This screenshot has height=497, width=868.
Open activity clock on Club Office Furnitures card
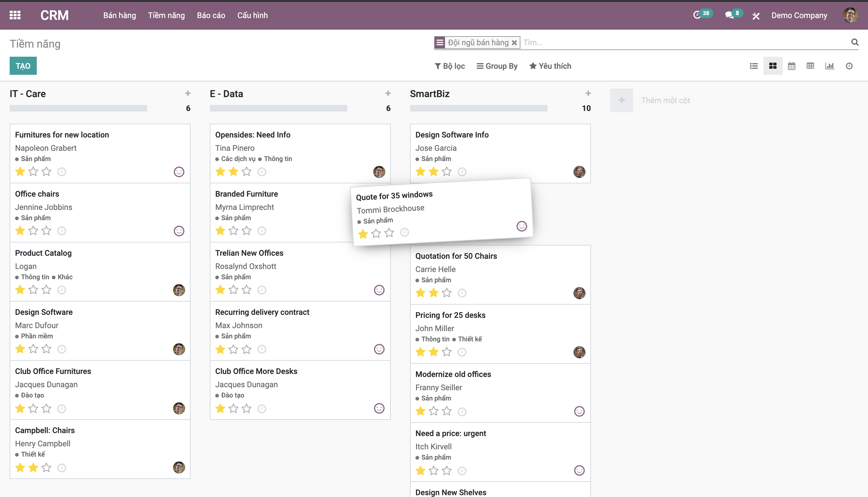pyautogui.click(x=62, y=409)
